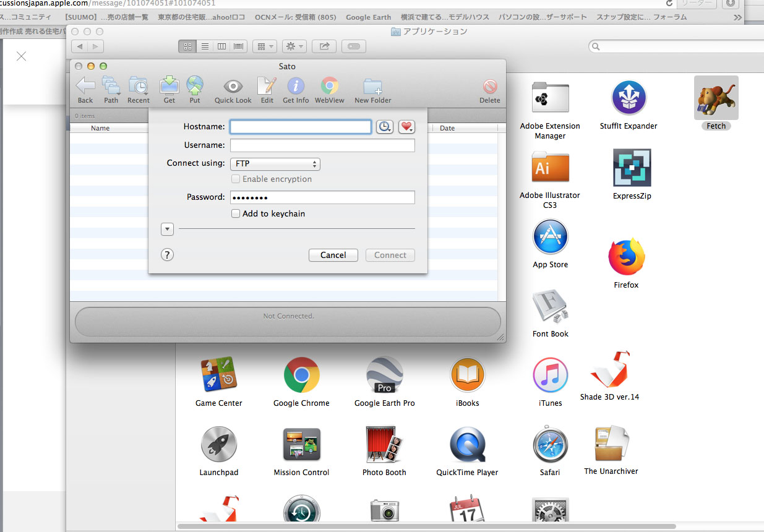
Task: Select the Google Earth Pro icon
Action: pyautogui.click(x=385, y=375)
